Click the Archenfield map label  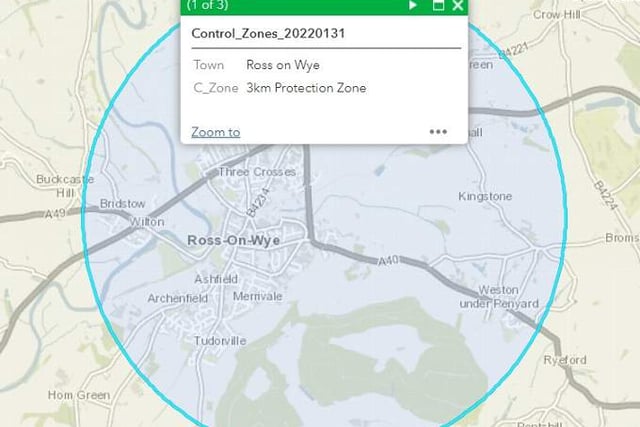pyautogui.click(x=178, y=298)
